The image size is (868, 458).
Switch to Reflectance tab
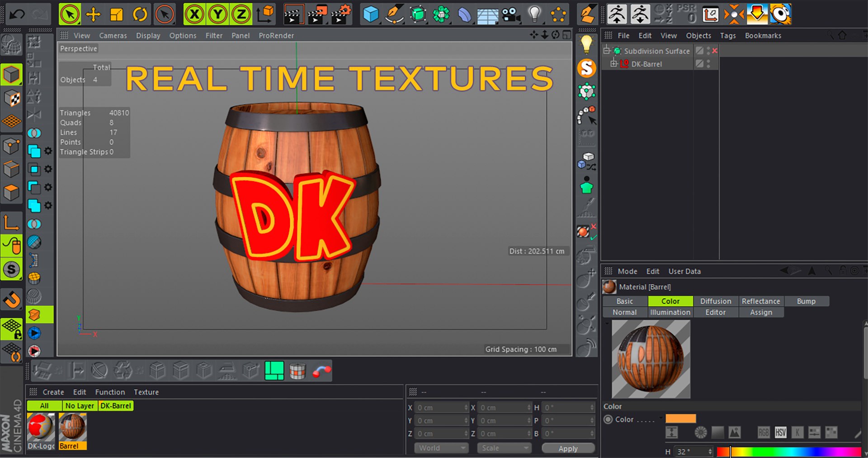761,301
